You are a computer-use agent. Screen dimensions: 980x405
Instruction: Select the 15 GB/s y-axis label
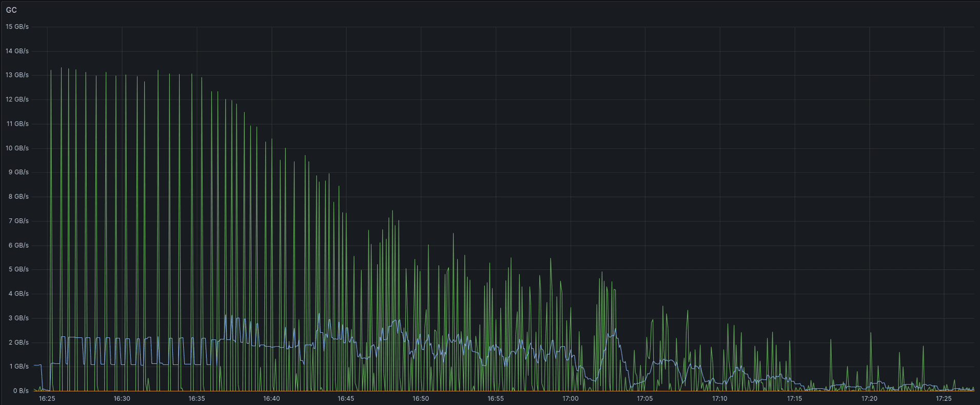point(17,27)
